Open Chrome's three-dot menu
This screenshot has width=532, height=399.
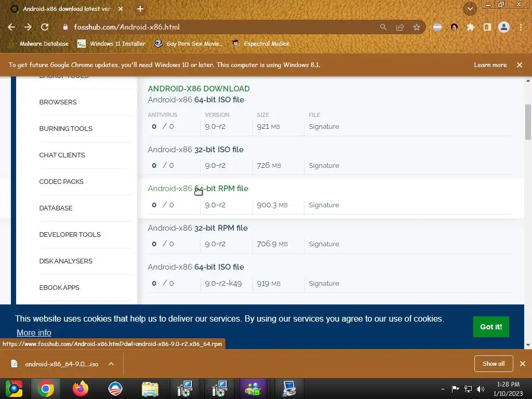521,27
